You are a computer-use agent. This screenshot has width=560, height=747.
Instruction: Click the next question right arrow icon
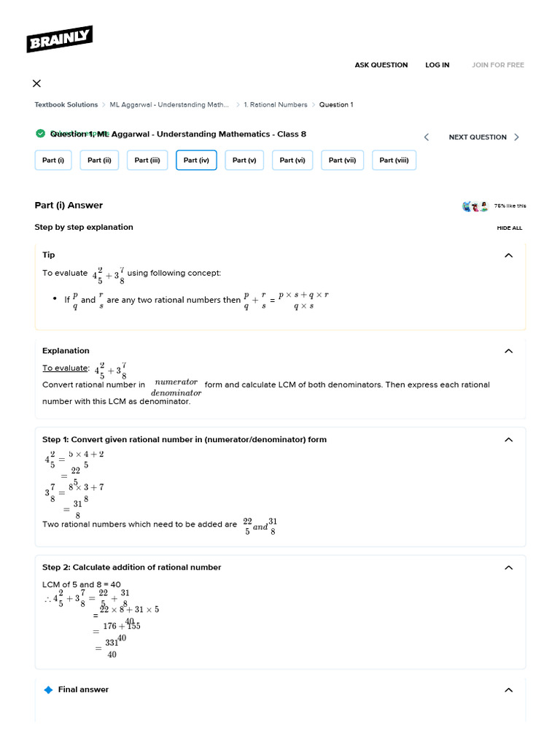coord(517,137)
